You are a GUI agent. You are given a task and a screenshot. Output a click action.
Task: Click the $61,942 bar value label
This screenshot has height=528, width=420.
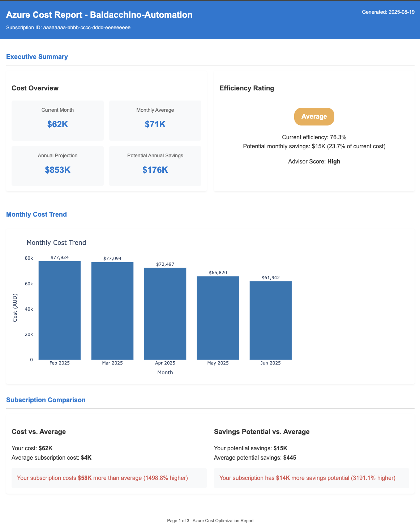(271, 278)
